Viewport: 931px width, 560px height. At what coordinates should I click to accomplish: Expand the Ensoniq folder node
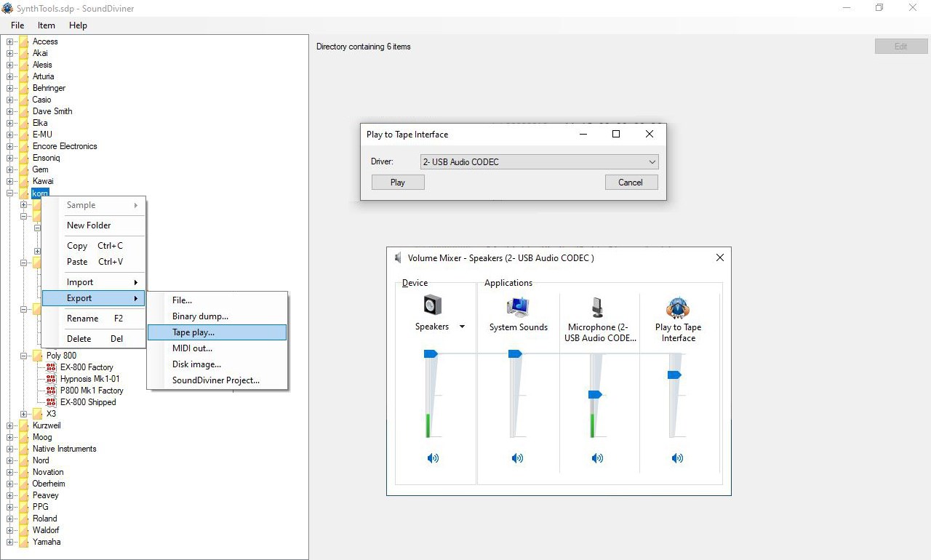[x=9, y=158]
